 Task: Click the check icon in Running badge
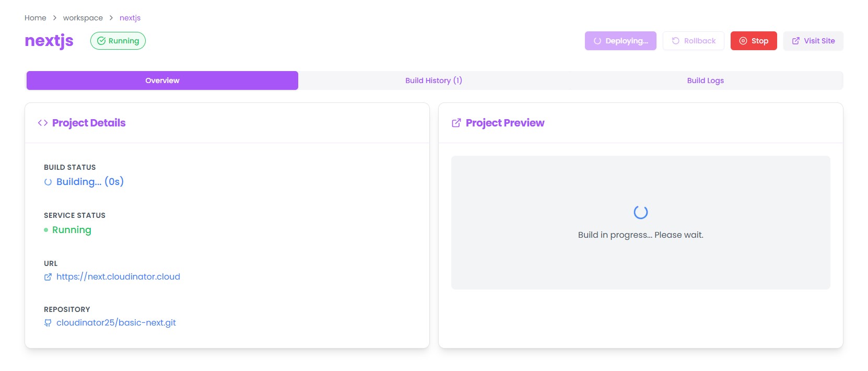101,41
